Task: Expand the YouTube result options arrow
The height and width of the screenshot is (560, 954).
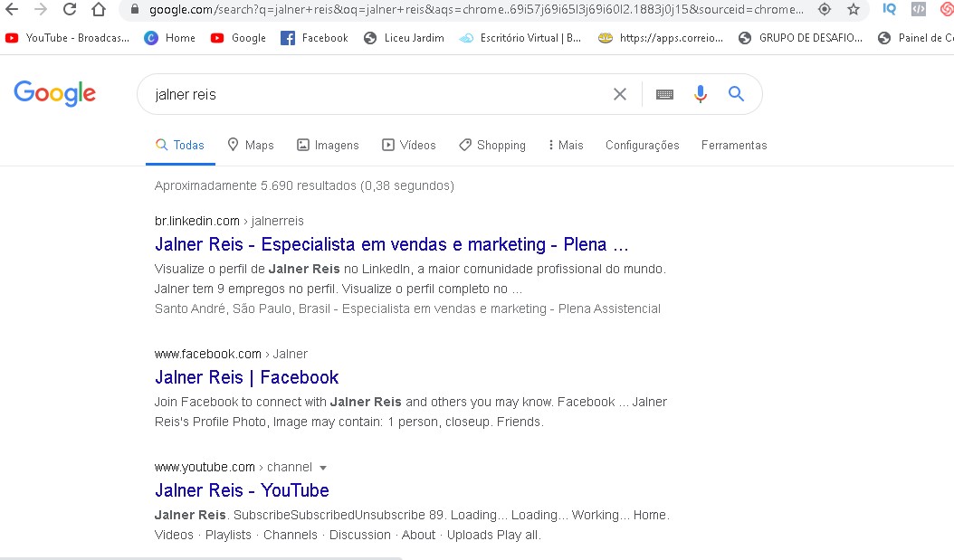Action: (x=323, y=468)
